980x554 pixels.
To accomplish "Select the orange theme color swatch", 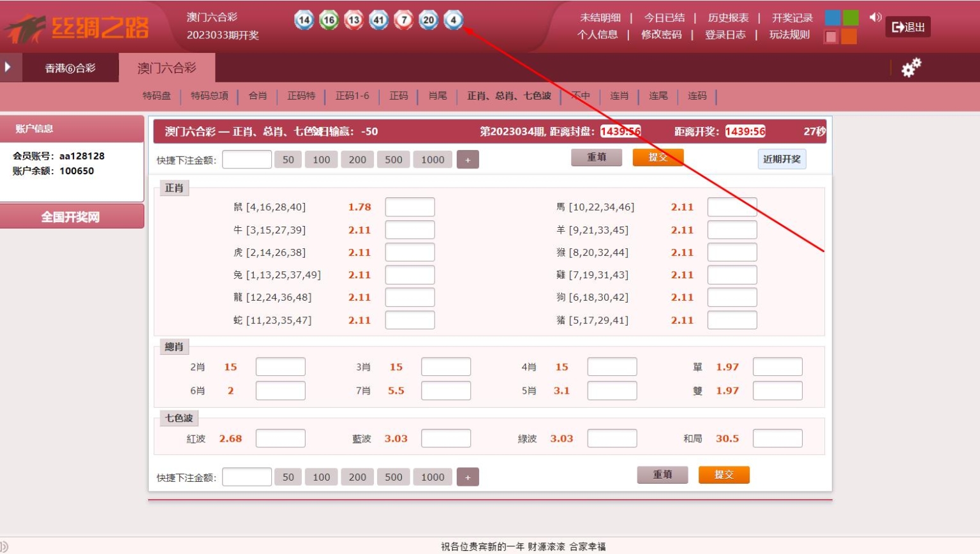I will (x=849, y=36).
